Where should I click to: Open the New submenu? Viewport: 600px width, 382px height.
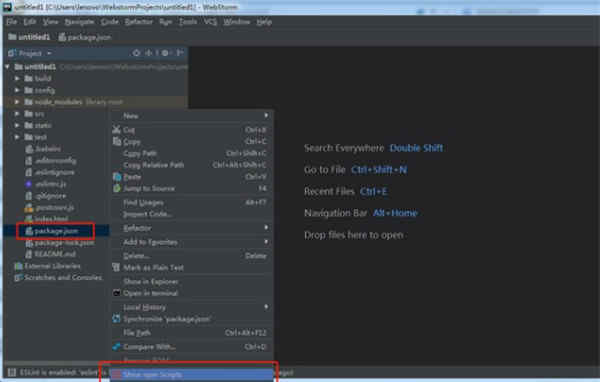pos(192,116)
